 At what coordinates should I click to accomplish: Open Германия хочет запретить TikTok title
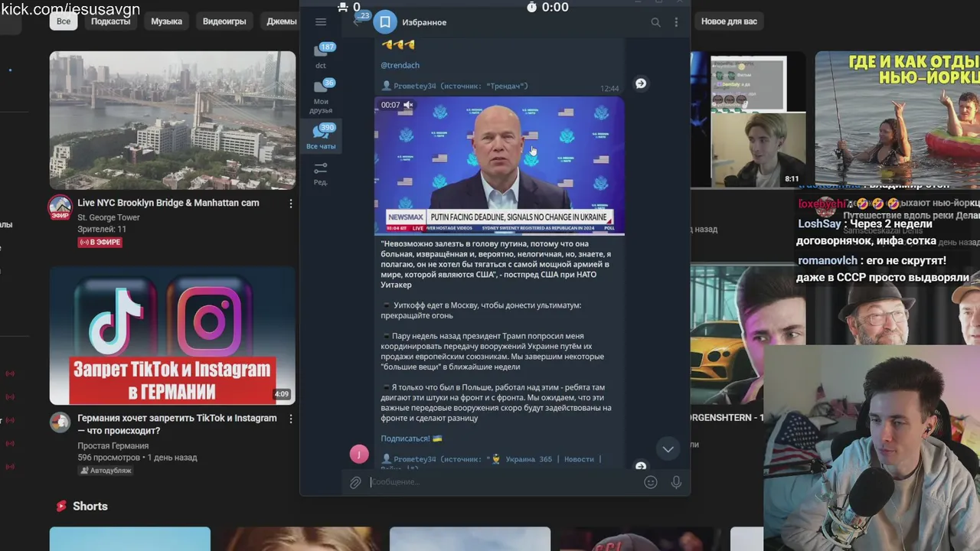pyautogui.click(x=177, y=425)
